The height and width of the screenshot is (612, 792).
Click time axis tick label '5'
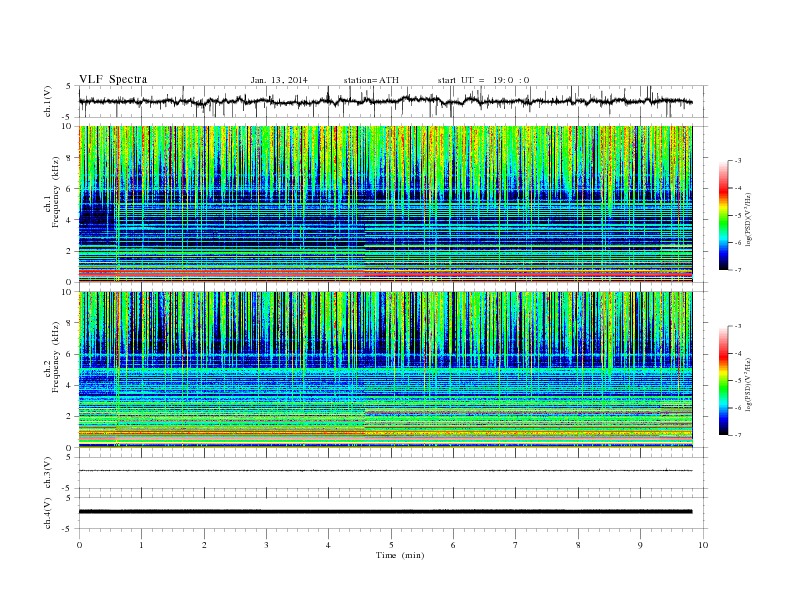pos(391,545)
